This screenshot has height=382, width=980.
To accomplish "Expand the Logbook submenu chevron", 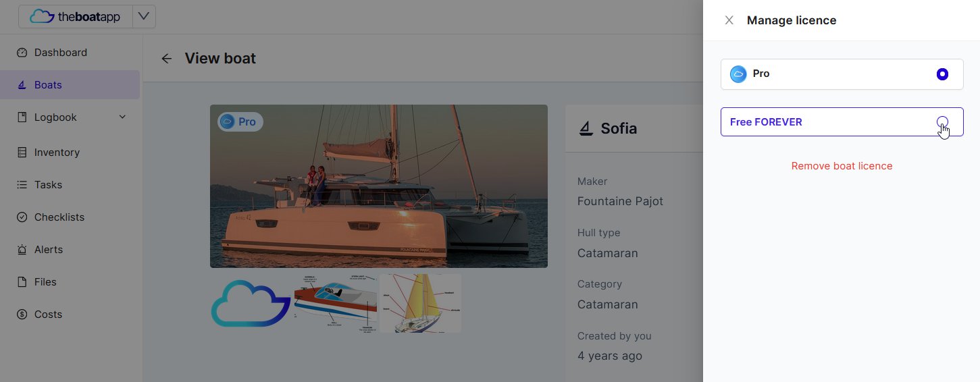I will coord(122,117).
